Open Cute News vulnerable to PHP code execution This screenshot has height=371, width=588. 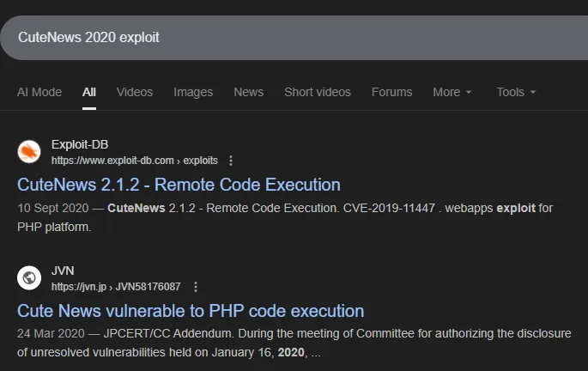[x=191, y=311]
